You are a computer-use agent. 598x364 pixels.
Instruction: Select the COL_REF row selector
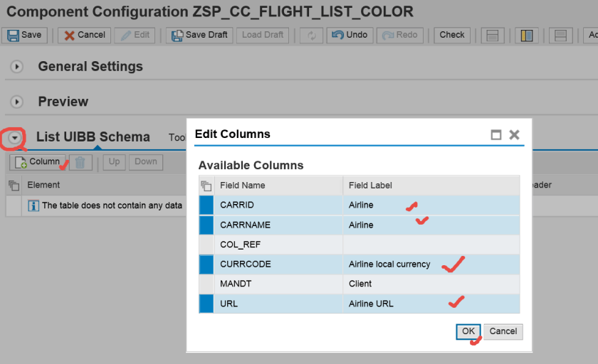pos(206,245)
